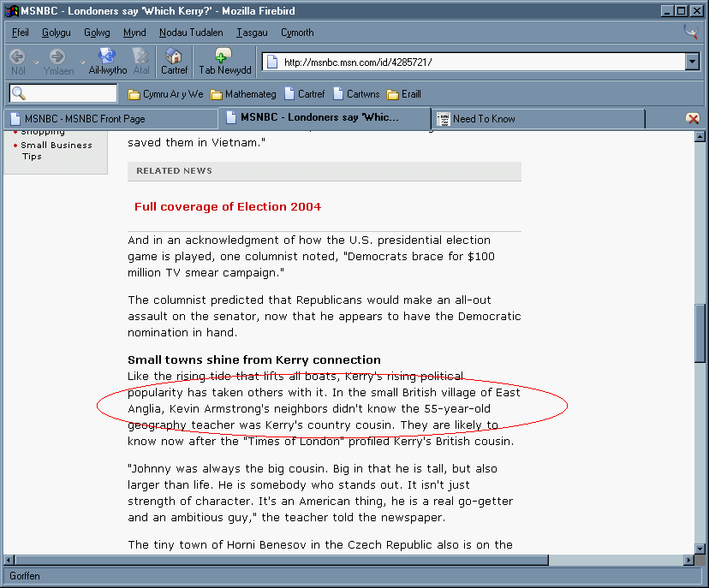
Task: Click the Nôl back arrow icon
Action: (x=18, y=56)
